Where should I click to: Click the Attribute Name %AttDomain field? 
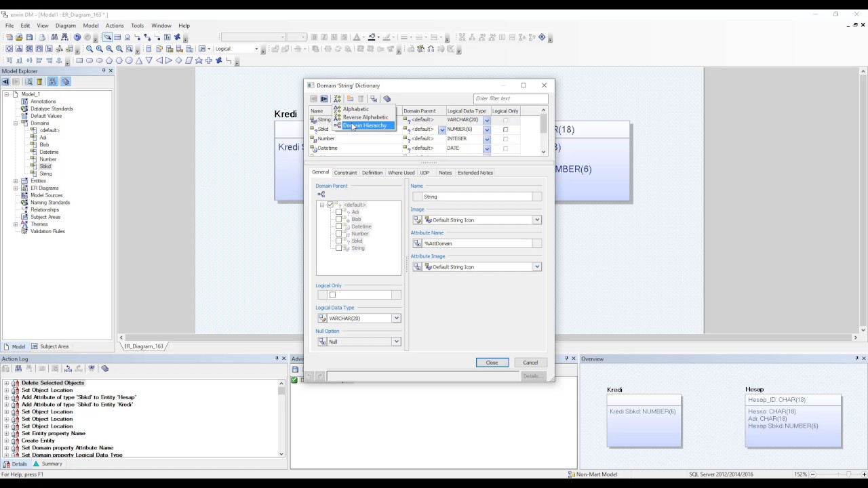477,243
